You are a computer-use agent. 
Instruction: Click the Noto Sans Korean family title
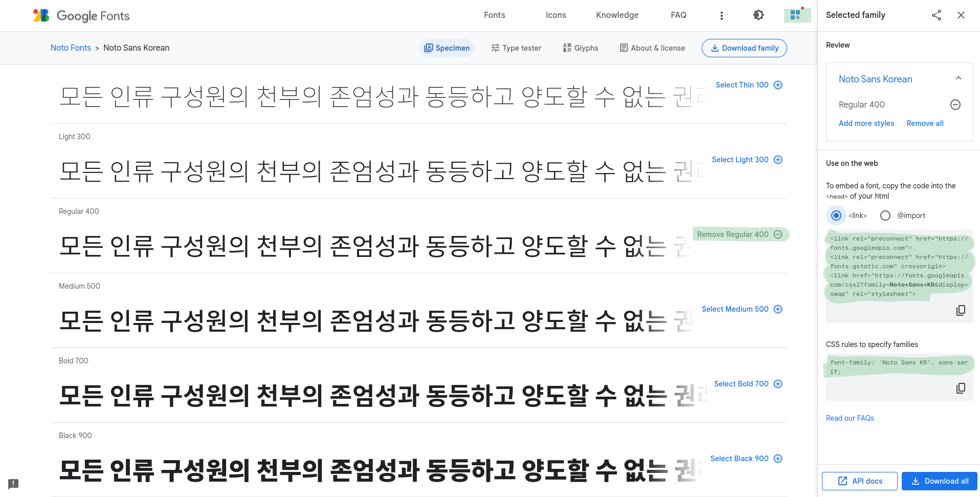click(x=875, y=79)
